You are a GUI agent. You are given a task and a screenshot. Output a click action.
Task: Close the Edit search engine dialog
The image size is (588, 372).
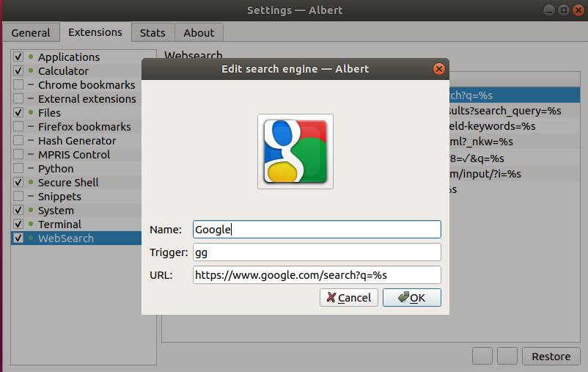(x=439, y=69)
